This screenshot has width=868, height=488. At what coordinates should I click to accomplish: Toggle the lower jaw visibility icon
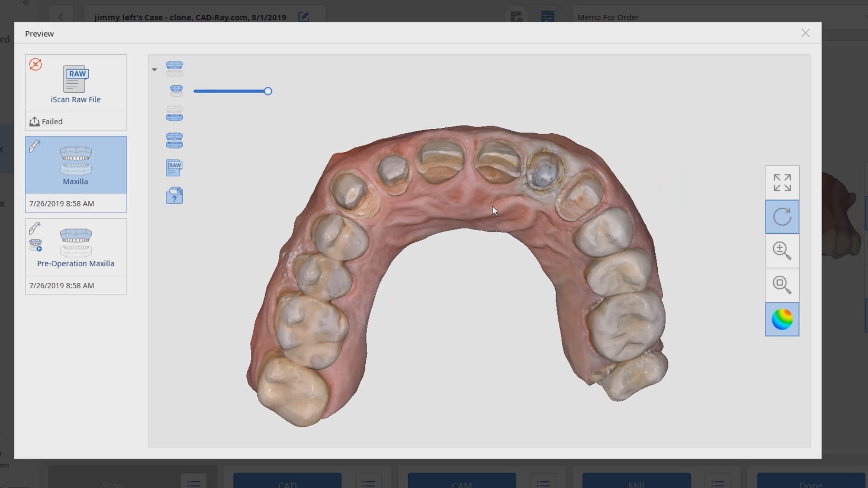pos(174,113)
